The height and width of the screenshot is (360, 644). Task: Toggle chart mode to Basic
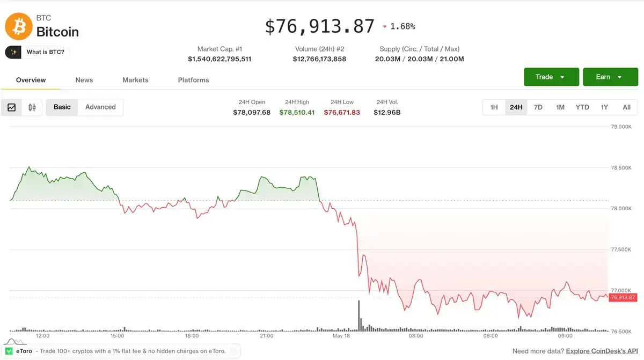(62, 107)
